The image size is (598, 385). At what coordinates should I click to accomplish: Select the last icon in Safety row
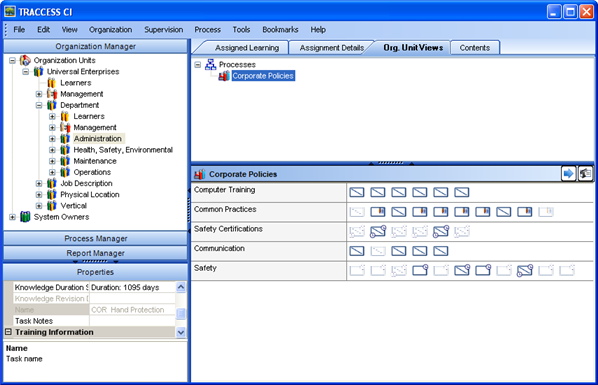click(x=567, y=271)
